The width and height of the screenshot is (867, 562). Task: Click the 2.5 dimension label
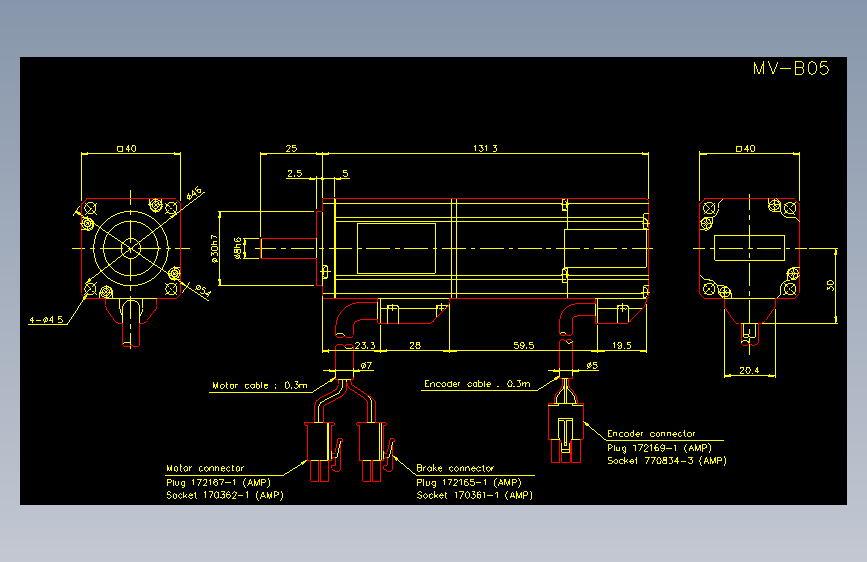tap(295, 173)
